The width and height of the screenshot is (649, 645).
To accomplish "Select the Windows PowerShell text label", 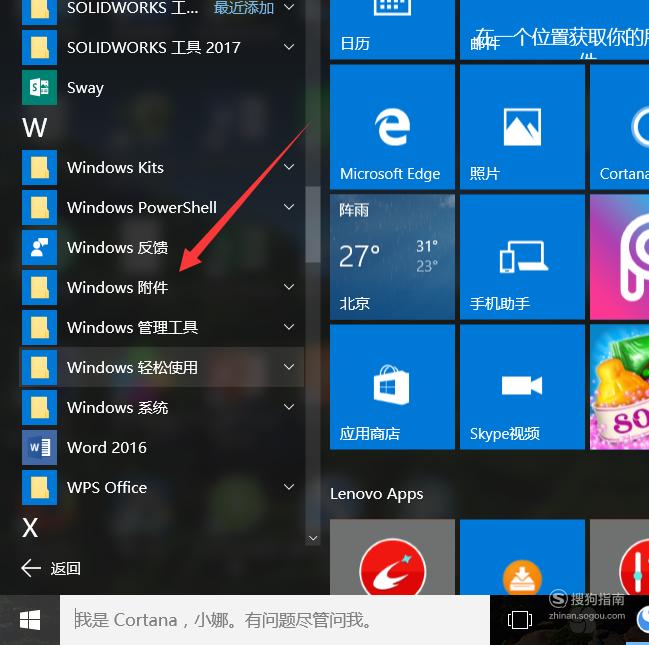I will pos(142,207).
